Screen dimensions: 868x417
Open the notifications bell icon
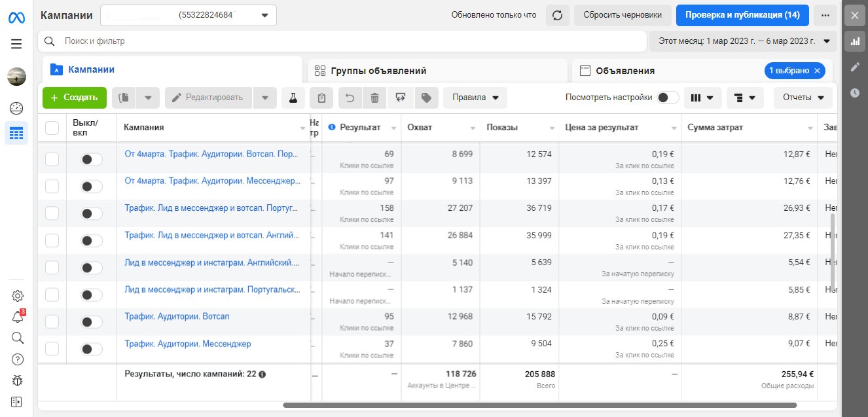click(x=18, y=317)
